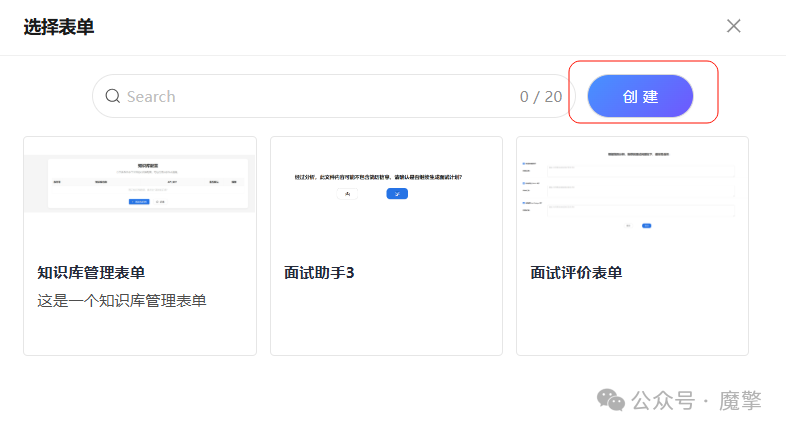Click the magnifier search icon
786x431 pixels.
click(113, 96)
